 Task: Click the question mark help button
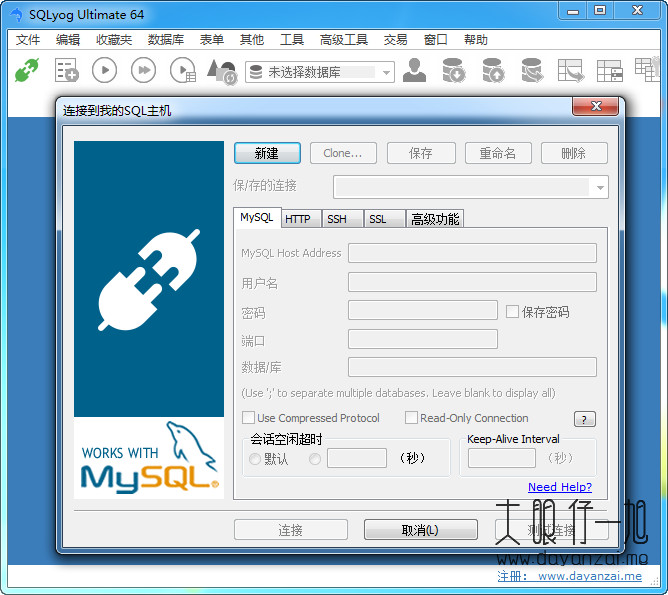(585, 420)
